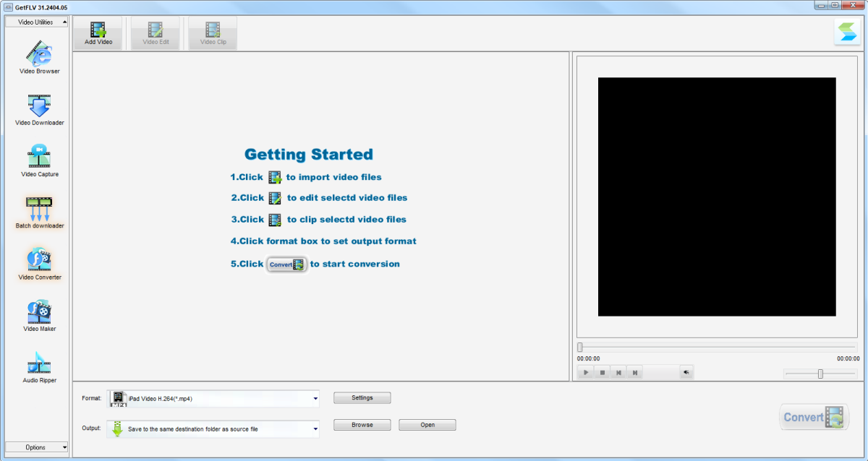
Task: Expand the Format dropdown list
Action: [x=315, y=398]
